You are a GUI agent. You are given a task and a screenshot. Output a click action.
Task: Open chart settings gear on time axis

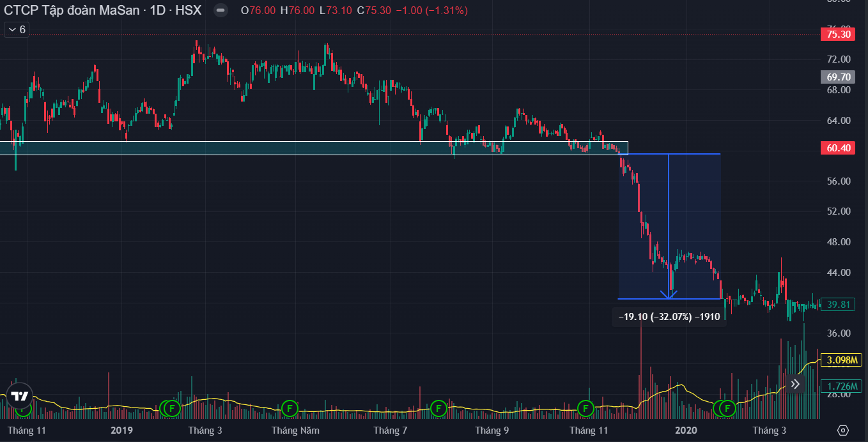[843, 430]
